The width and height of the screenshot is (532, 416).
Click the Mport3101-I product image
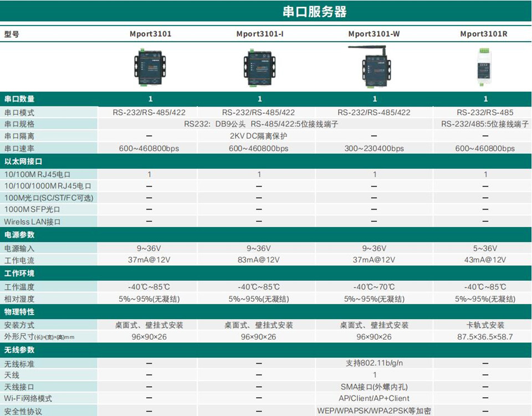coord(259,67)
